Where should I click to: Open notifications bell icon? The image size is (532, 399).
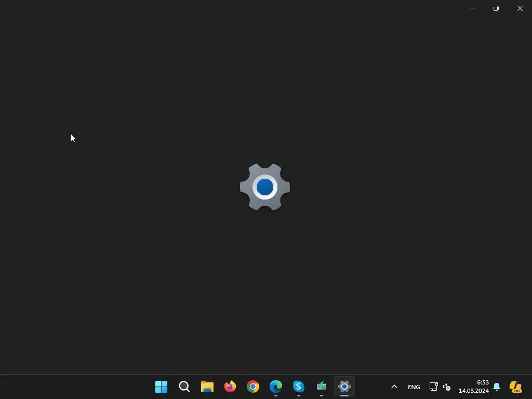click(497, 387)
